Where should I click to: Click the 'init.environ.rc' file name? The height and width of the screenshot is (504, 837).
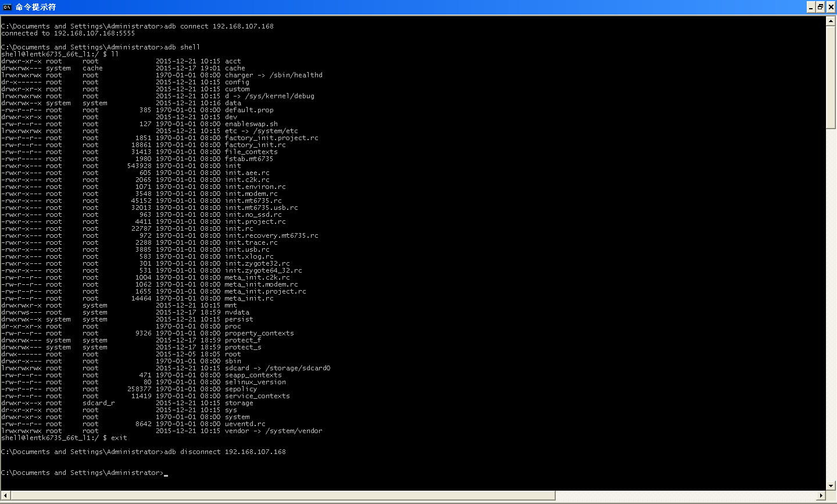[255, 187]
